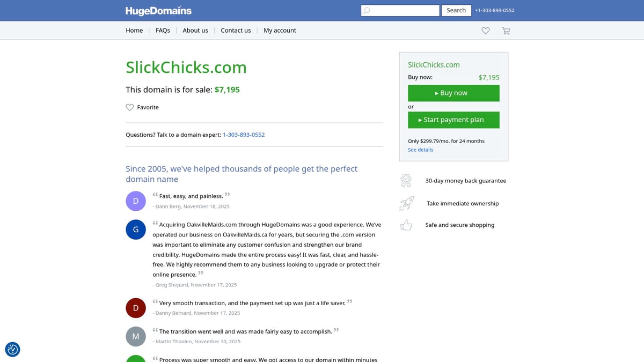Open the shopping cart icon
The image size is (644, 362).
[506, 31]
